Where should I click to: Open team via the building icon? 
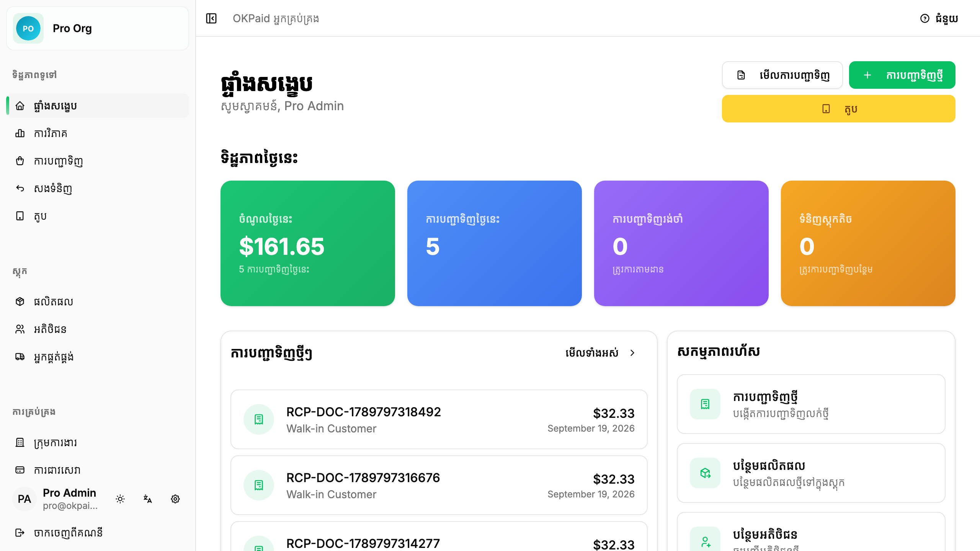[20, 442]
